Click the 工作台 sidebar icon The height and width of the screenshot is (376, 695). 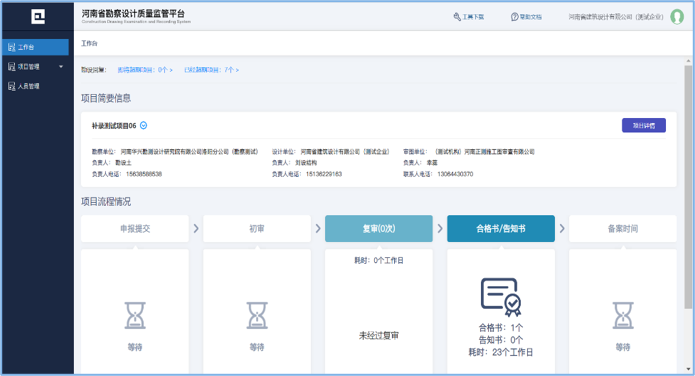click(12, 47)
